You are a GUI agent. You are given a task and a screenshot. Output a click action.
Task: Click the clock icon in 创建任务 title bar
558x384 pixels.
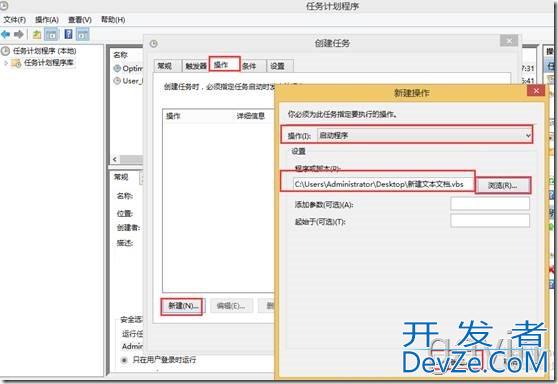pos(153,44)
